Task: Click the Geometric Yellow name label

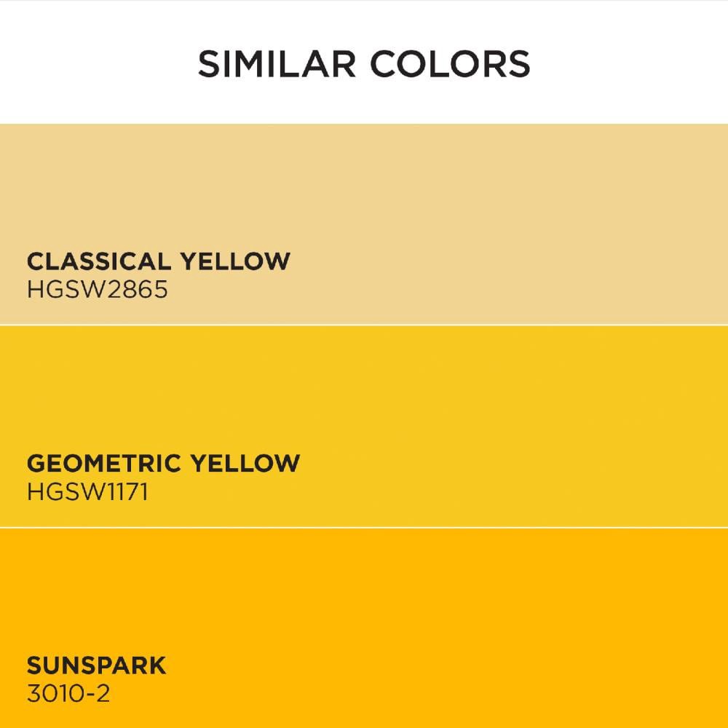Action: tap(163, 463)
